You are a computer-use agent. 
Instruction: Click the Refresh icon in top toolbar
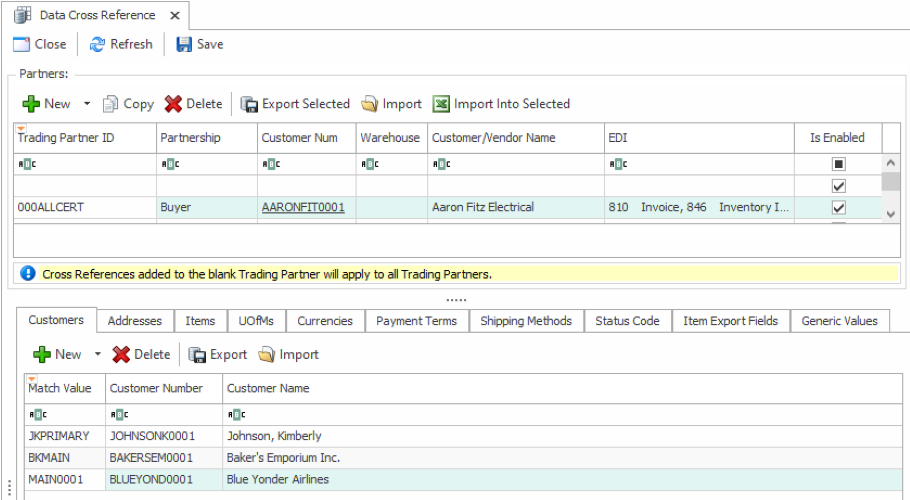97,44
